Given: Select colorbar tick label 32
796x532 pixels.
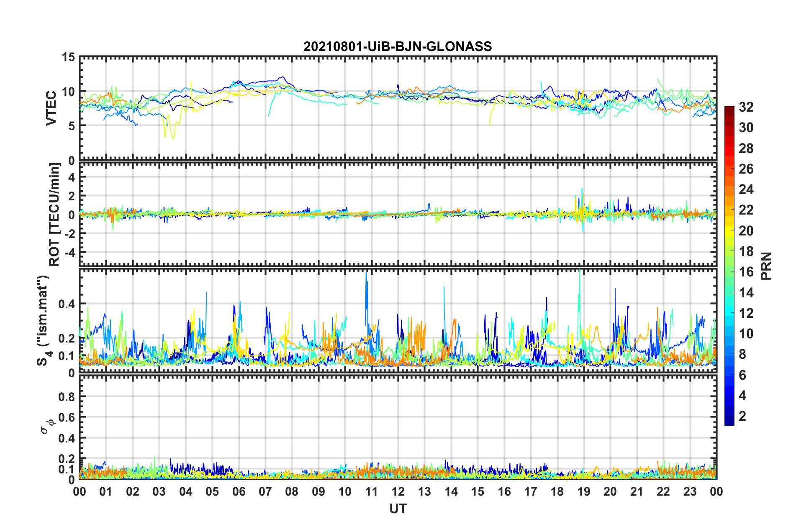Looking at the screenshot, I should tap(746, 107).
